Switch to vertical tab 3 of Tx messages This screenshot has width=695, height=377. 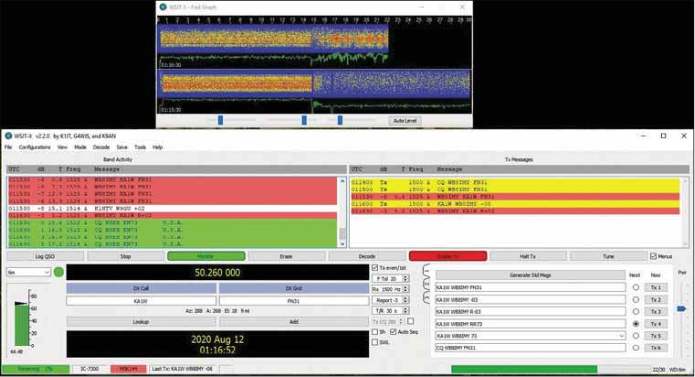click(x=426, y=297)
